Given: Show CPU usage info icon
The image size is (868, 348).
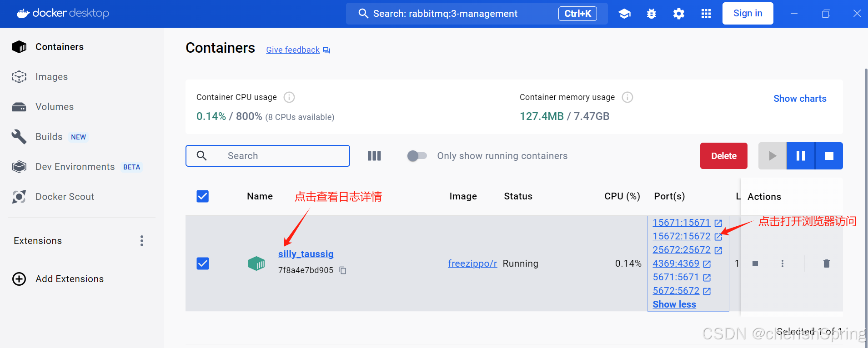Looking at the screenshot, I should click(x=289, y=97).
